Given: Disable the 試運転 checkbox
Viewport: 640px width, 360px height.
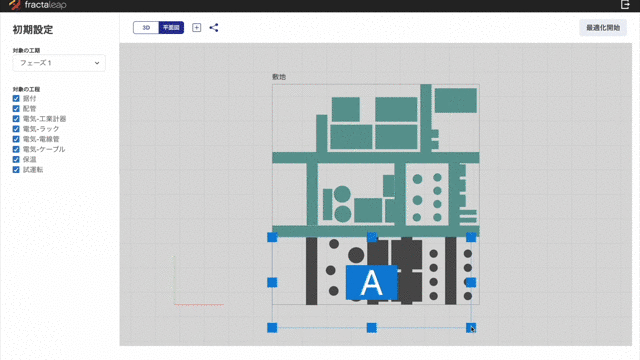Looking at the screenshot, I should point(16,169).
